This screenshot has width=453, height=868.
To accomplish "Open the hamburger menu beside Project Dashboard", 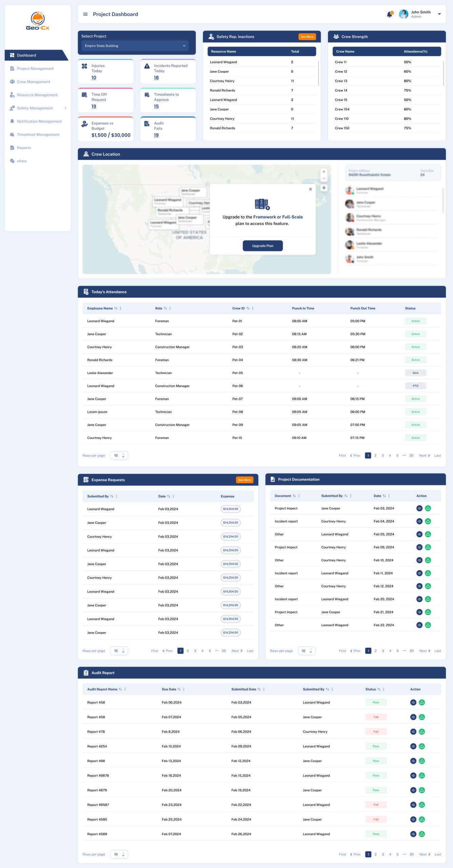I will coord(85,14).
